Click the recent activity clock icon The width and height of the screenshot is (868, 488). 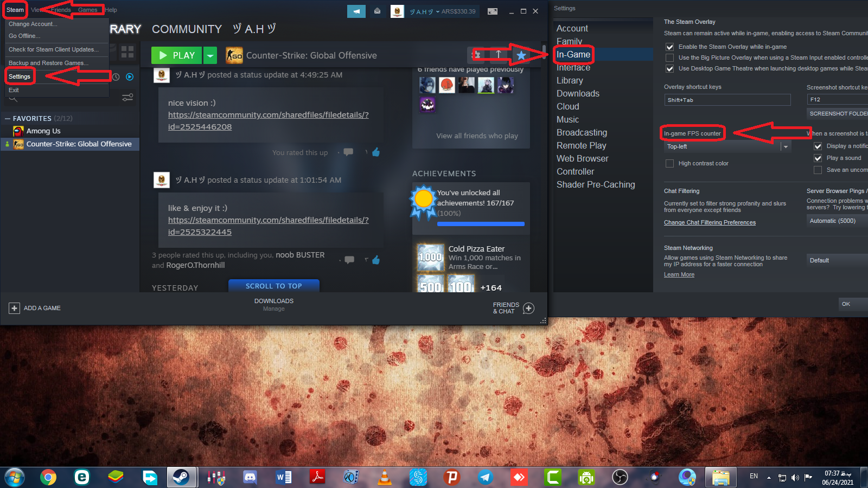116,77
